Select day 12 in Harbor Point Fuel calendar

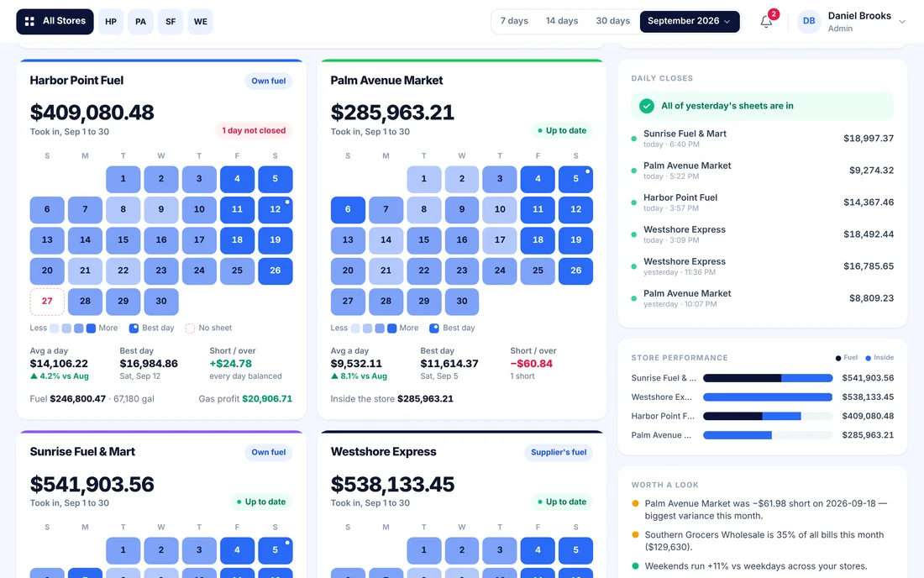pos(276,210)
